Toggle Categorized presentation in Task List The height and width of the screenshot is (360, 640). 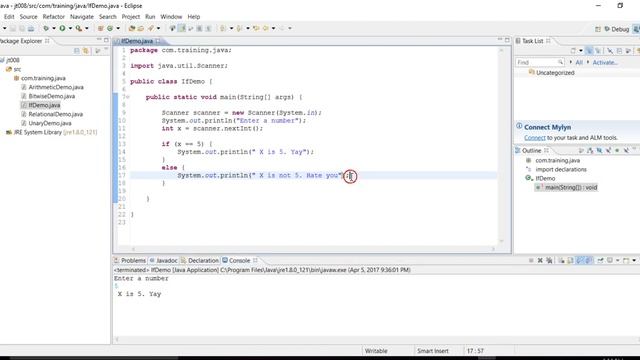589,51
